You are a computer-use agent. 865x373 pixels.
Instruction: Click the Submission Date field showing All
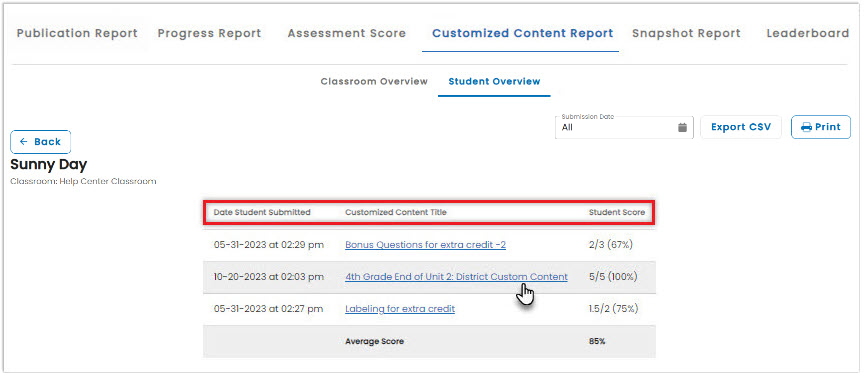pyautogui.click(x=624, y=127)
